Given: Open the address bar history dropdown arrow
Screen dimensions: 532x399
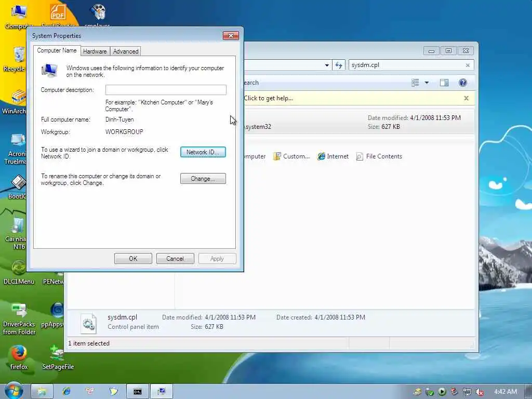Looking at the screenshot, I should [x=327, y=65].
